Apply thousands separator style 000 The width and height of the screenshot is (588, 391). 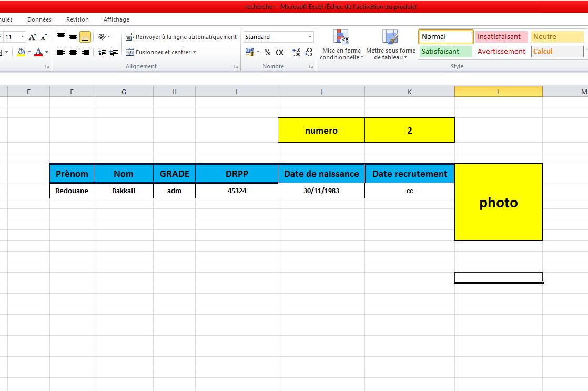tap(280, 52)
